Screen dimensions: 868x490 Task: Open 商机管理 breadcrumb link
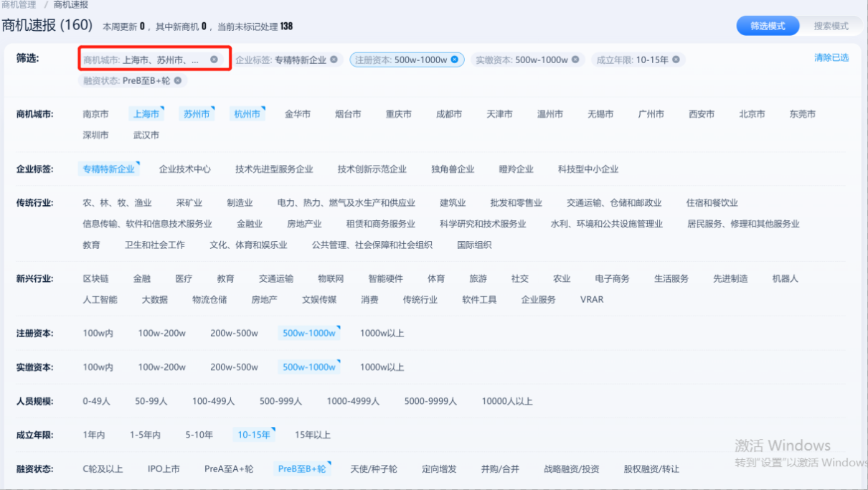coord(19,4)
